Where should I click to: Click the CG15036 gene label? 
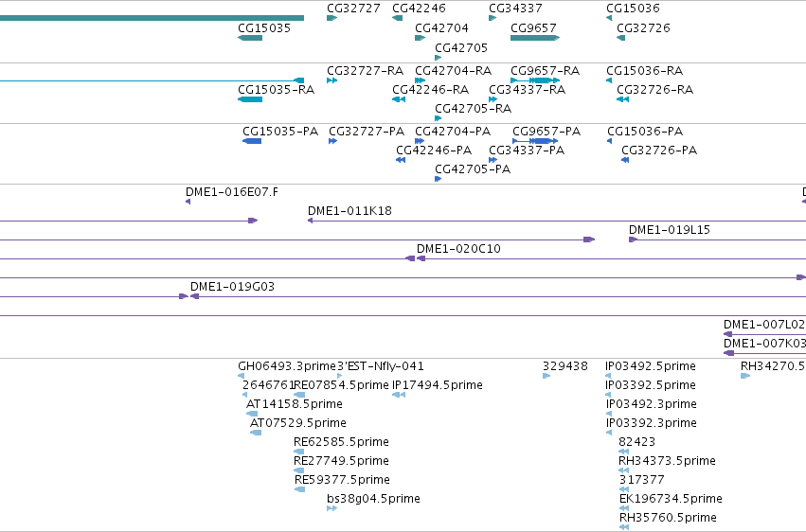(633, 9)
